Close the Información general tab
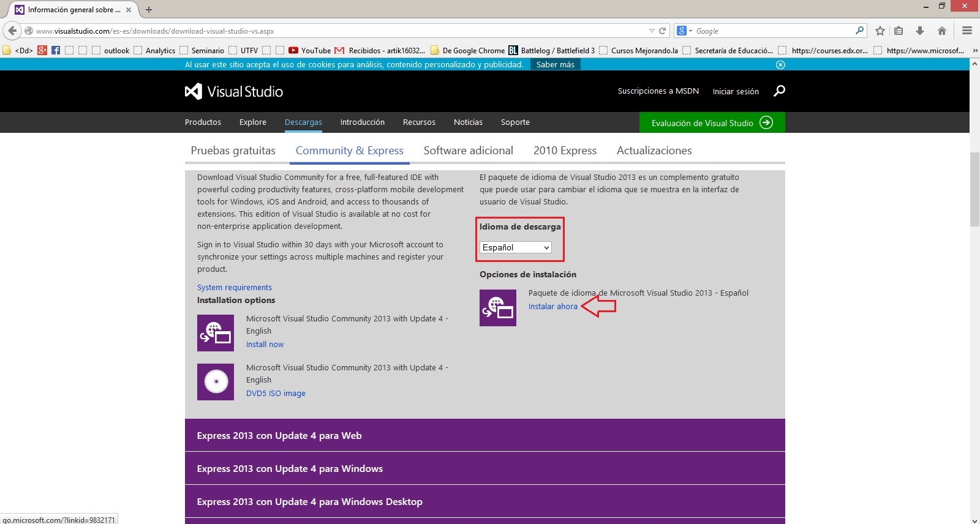The width and height of the screenshot is (980, 524). (x=129, y=10)
